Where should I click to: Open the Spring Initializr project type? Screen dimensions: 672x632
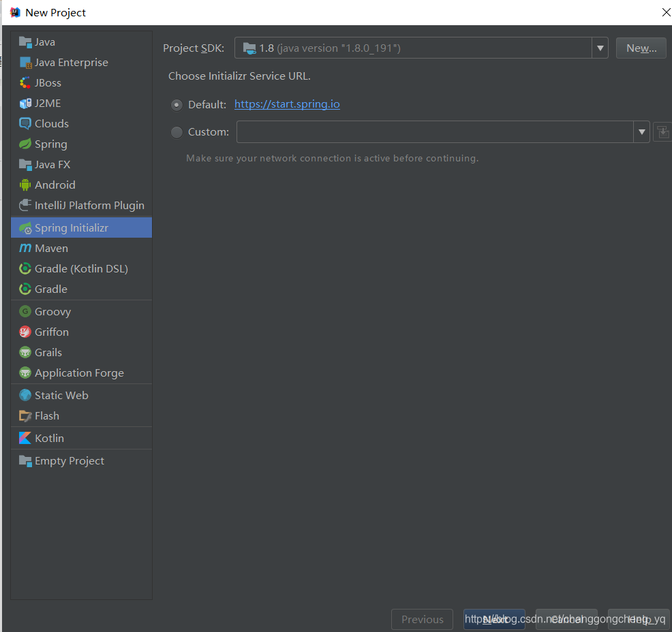(x=81, y=227)
